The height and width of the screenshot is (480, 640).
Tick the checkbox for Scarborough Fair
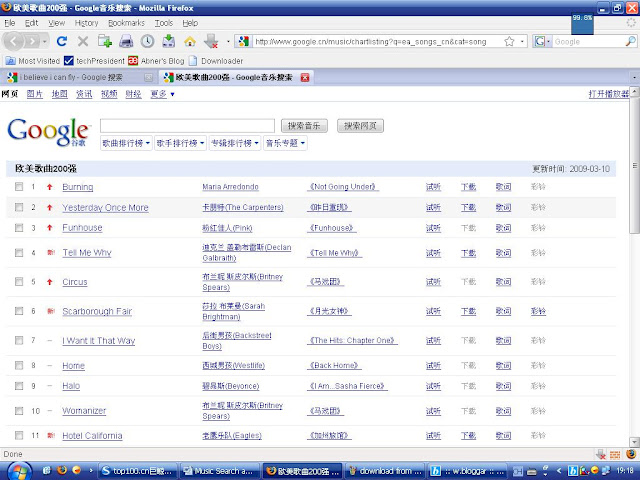[19, 311]
